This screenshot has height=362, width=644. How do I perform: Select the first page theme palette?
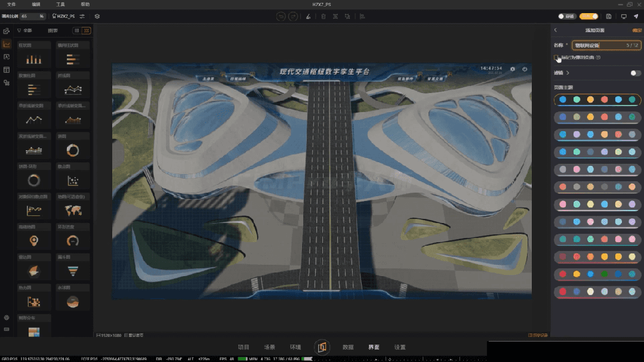click(x=597, y=100)
